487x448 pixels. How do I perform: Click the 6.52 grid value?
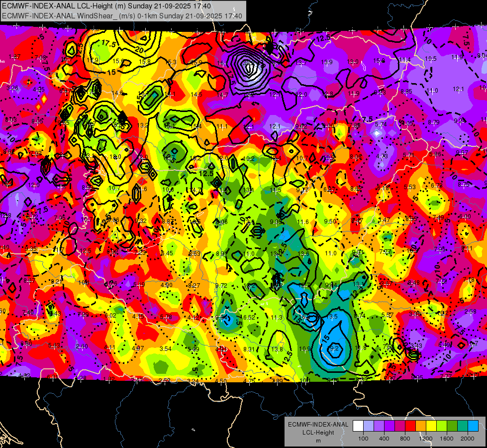pyautogui.click(x=249, y=317)
